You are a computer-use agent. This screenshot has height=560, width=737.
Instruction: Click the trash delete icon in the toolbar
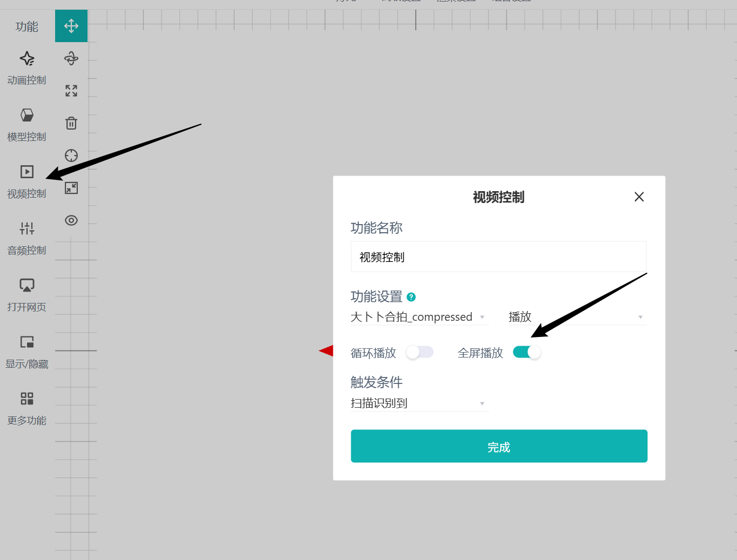(x=71, y=123)
